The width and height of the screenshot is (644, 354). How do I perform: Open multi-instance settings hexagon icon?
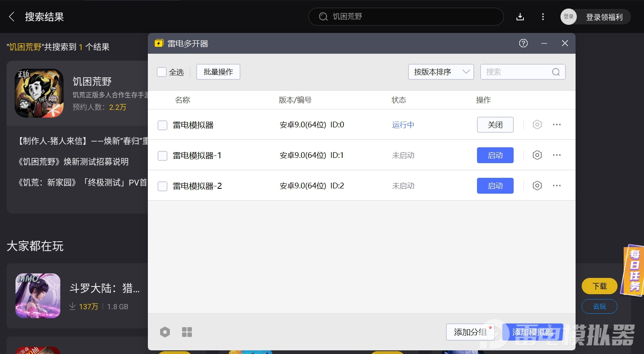coord(165,332)
